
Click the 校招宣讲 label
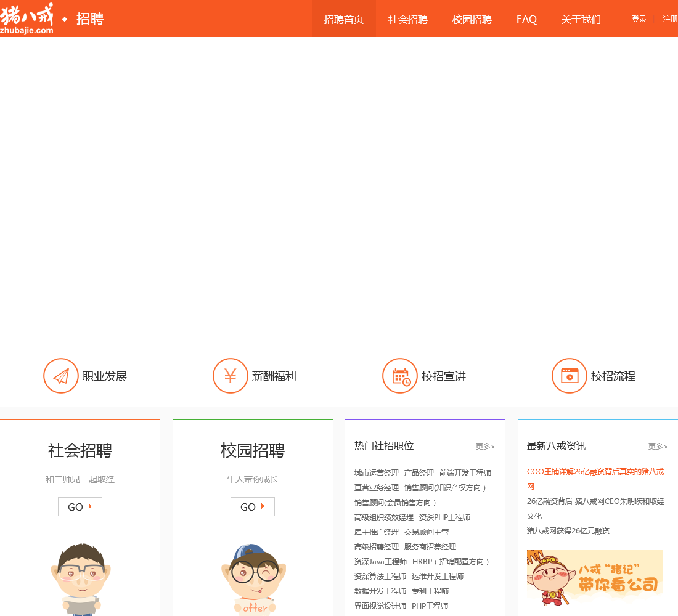444,376
